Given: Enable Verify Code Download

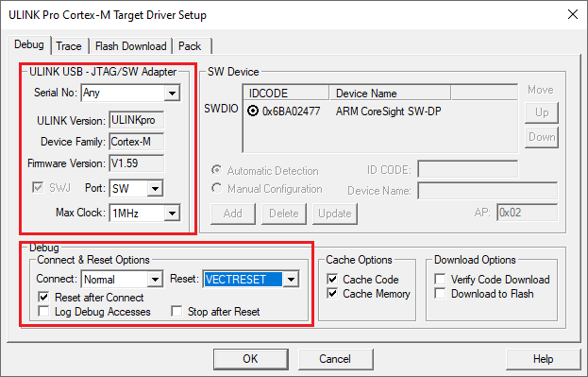Looking at the screenshot, I should tap(440, 279).
